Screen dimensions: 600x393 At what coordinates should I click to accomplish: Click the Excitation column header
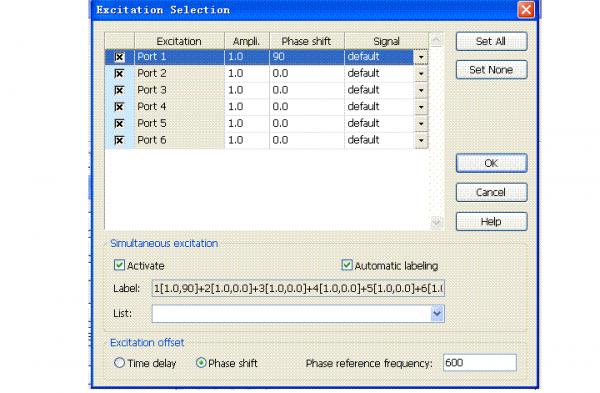[179, 41]
